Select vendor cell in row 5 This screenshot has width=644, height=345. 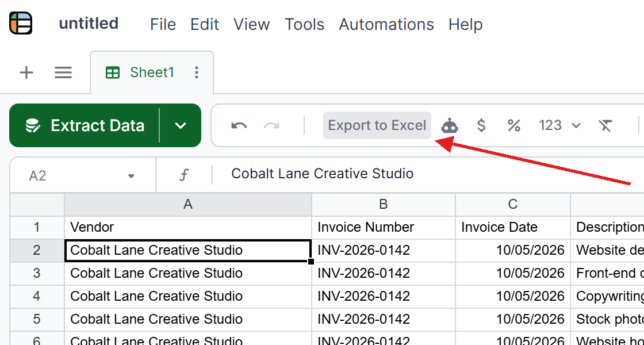click(188, 319)
